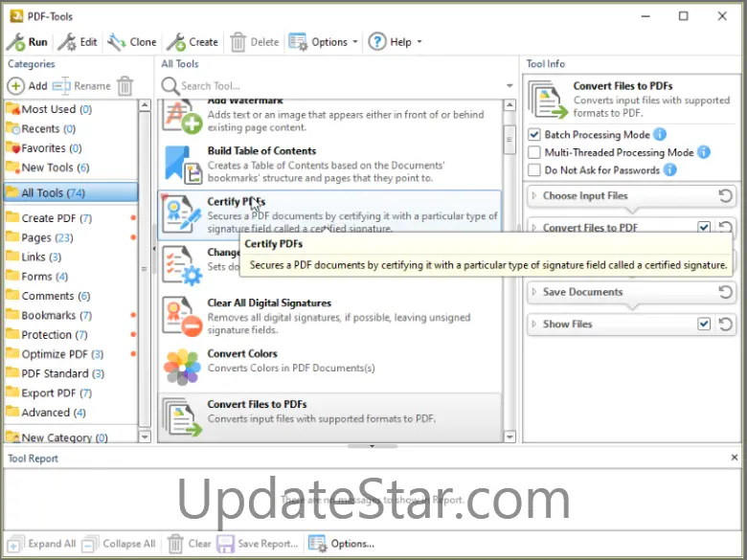
Task: Select the Convert Colors tool icon
Action: [x=182, y=368]
